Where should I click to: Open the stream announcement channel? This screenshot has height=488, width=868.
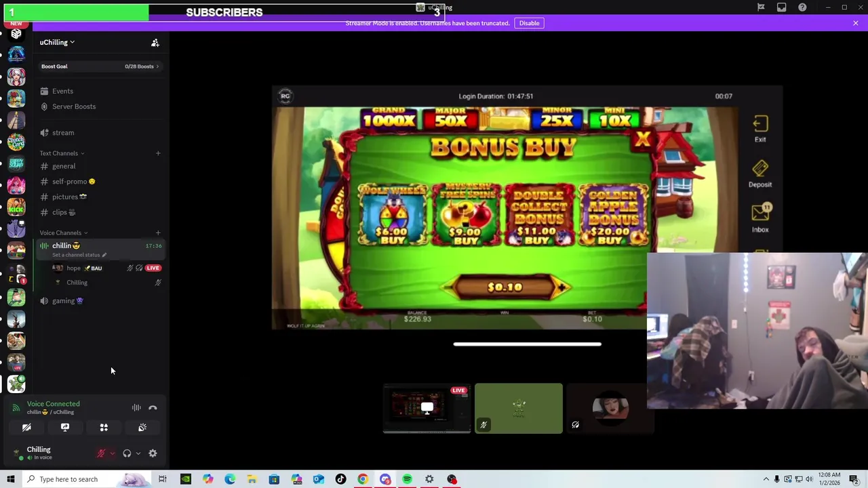[100, 133]
